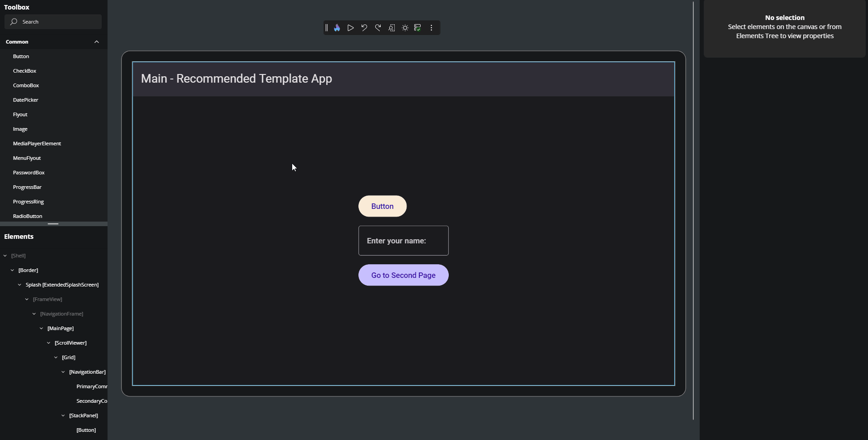The image size is (868, 440).
Task: Collapse the [MainPage] tree node
Action: coord(41,328)
